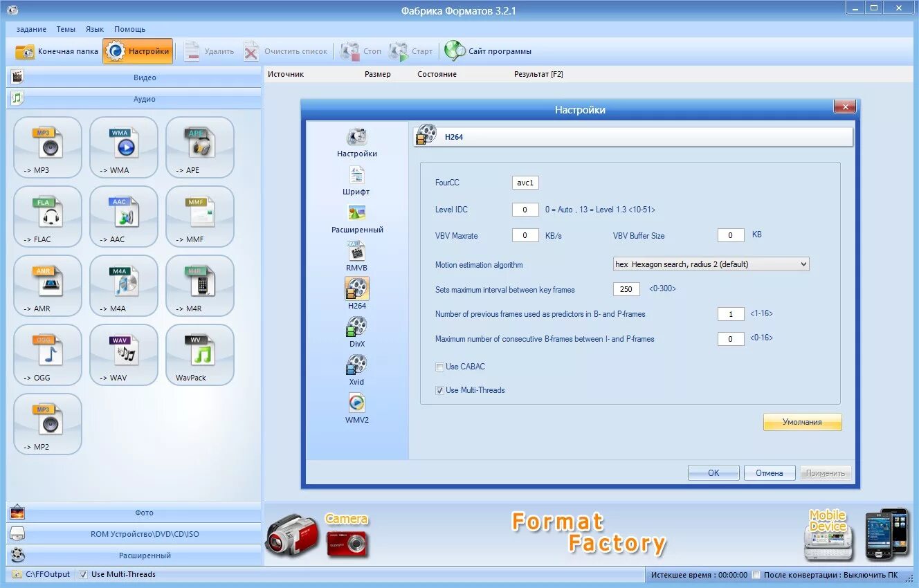
Task: Select the MP3 audio conversion icon
Action: [x=48, y=147]
